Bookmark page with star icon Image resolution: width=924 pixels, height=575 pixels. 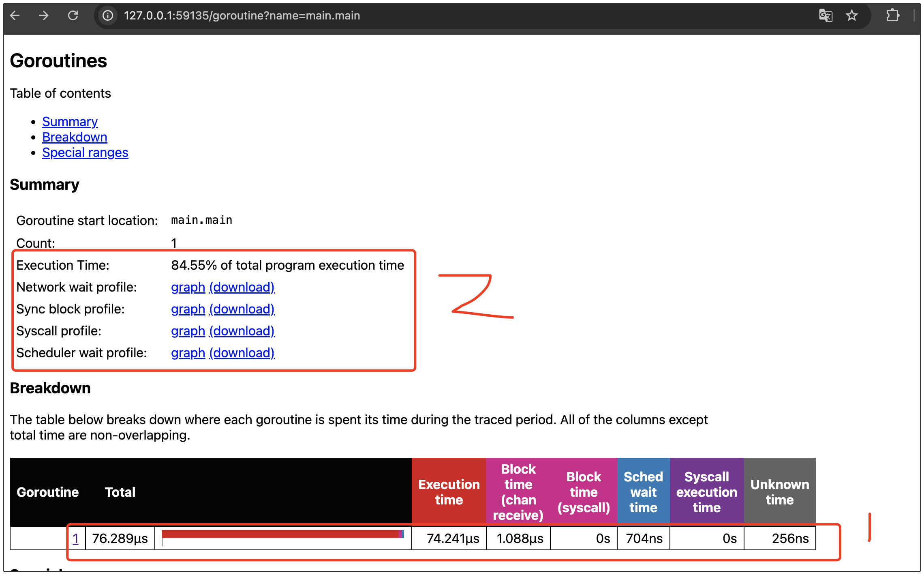tap(852, 15)
